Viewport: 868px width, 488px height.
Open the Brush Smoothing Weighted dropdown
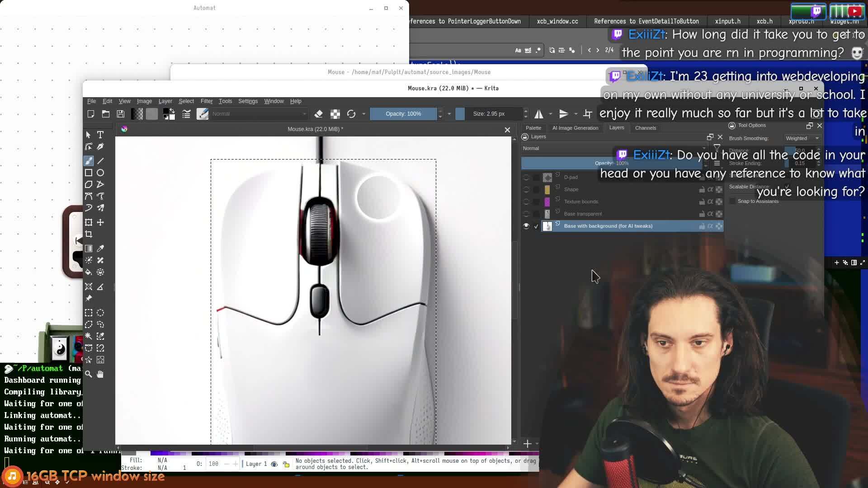(802, 138)
